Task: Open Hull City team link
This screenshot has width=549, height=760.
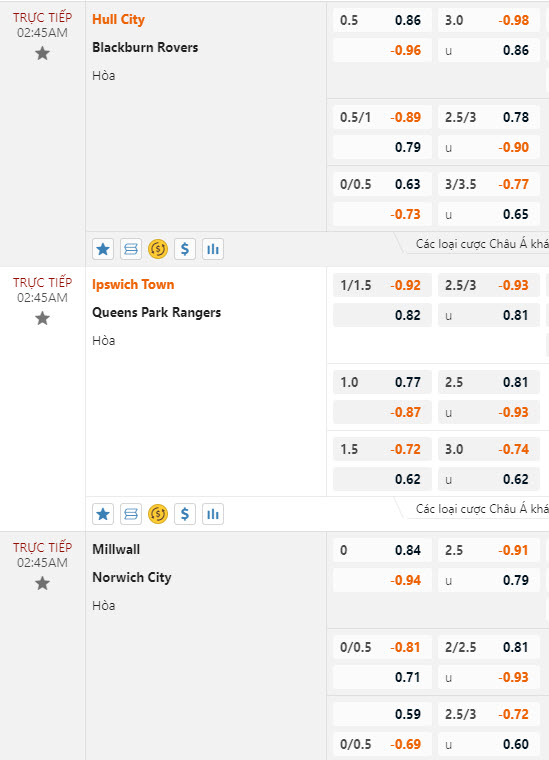Action: click(119, 20)
